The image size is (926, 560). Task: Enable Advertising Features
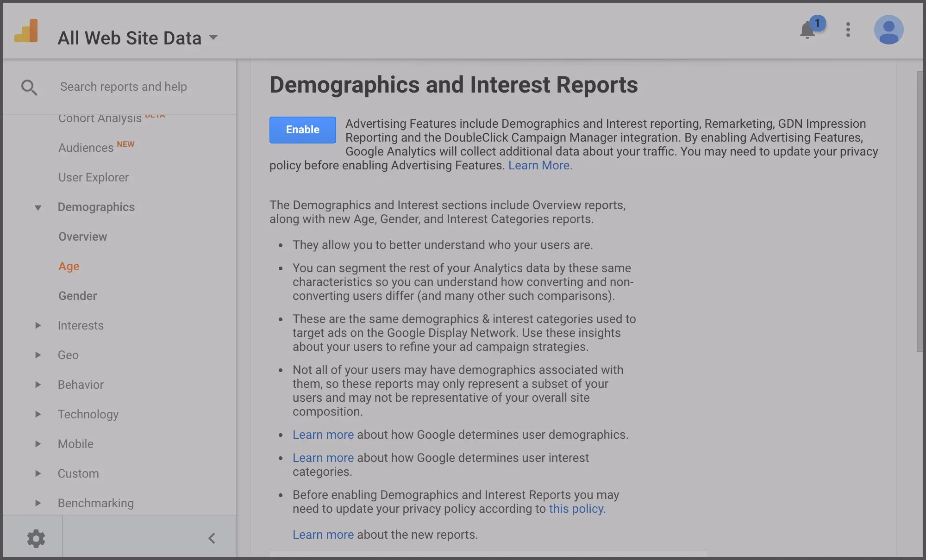click(302, 130)
